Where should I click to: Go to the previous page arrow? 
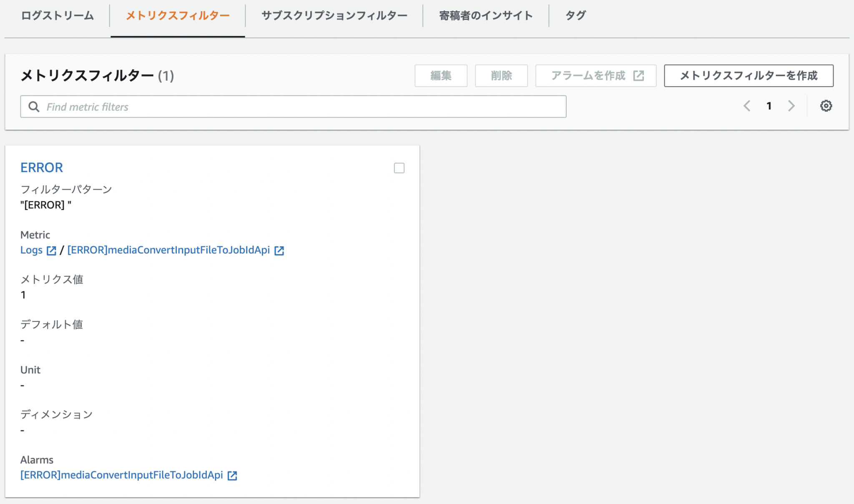(747, 106)
